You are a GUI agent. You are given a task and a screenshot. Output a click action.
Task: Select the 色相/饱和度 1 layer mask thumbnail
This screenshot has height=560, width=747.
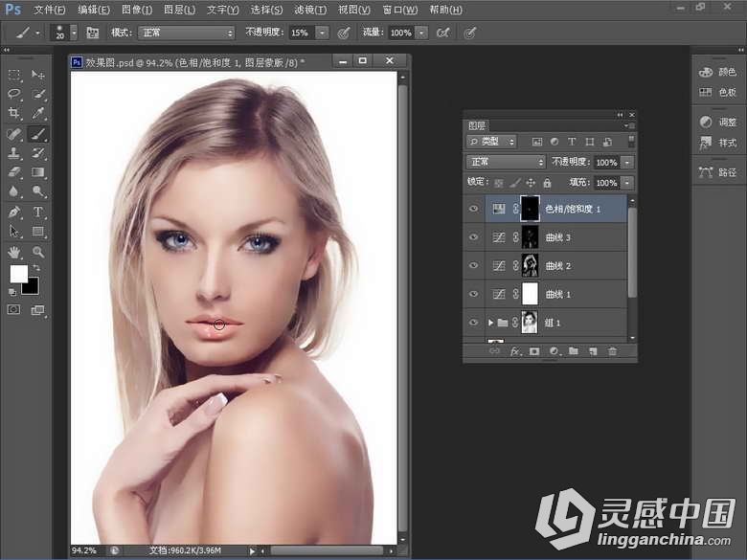pyautogui.click(x=530, y=209)
